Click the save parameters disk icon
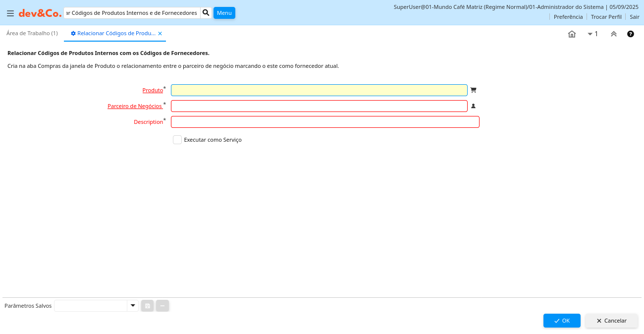644x334 pixels. [x=147, y=306]
